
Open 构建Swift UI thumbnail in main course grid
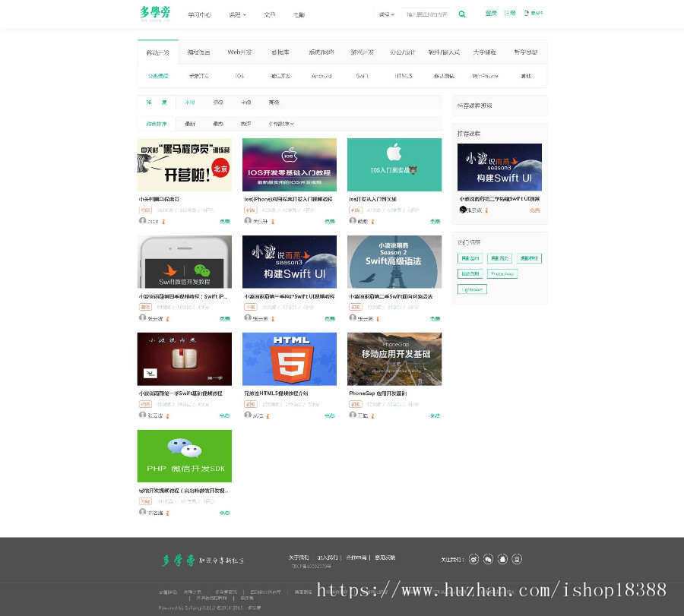(290, 262)
